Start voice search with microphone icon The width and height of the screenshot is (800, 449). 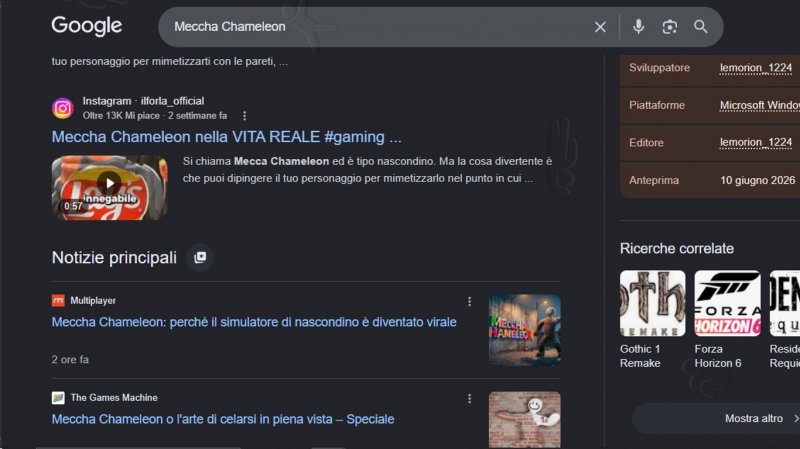coord(638,27)
